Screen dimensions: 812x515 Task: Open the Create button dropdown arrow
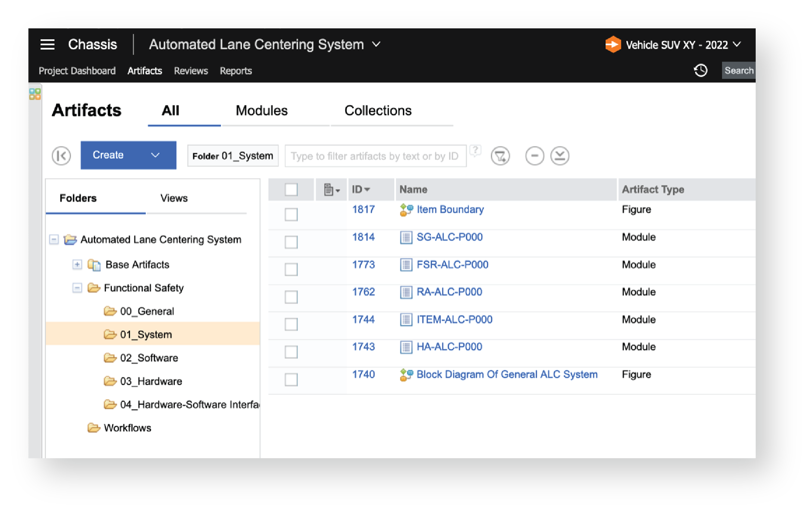[155, 155]
